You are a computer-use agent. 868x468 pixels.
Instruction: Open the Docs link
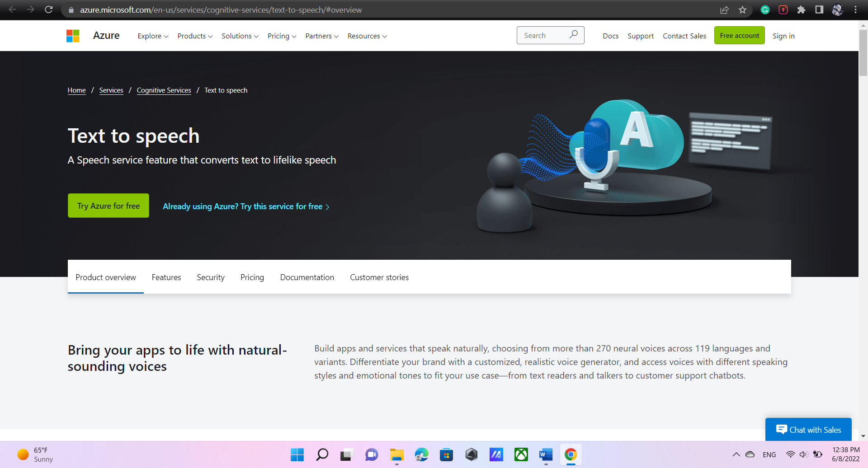(x=611, y=36)
